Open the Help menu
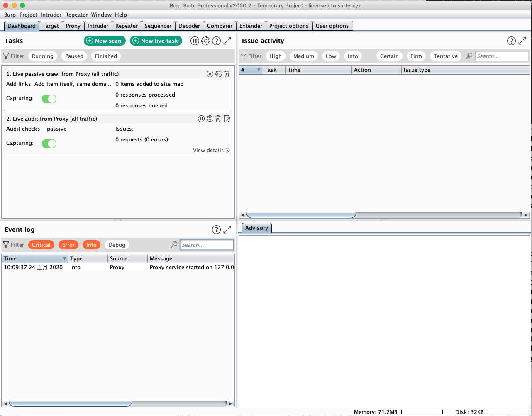 [x=121, y=15]
